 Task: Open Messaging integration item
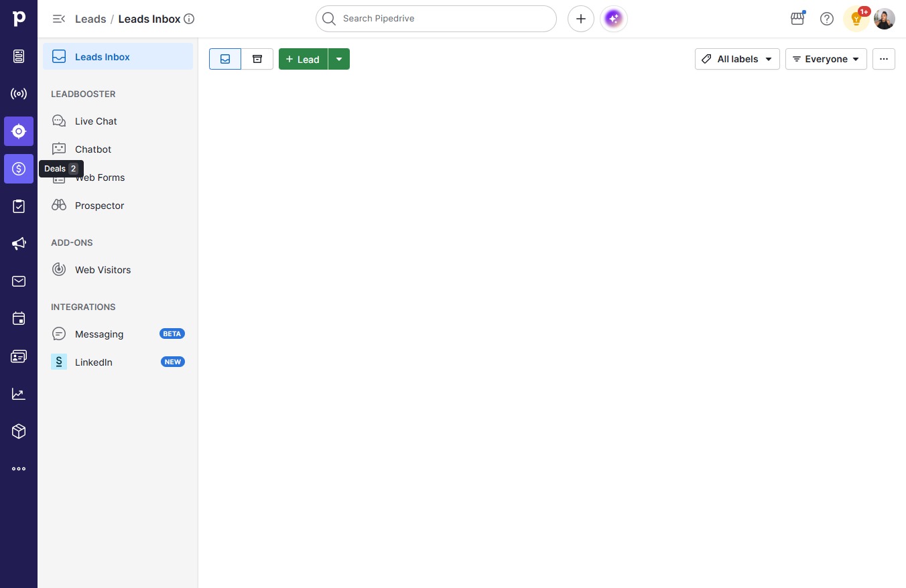[118, 334]
